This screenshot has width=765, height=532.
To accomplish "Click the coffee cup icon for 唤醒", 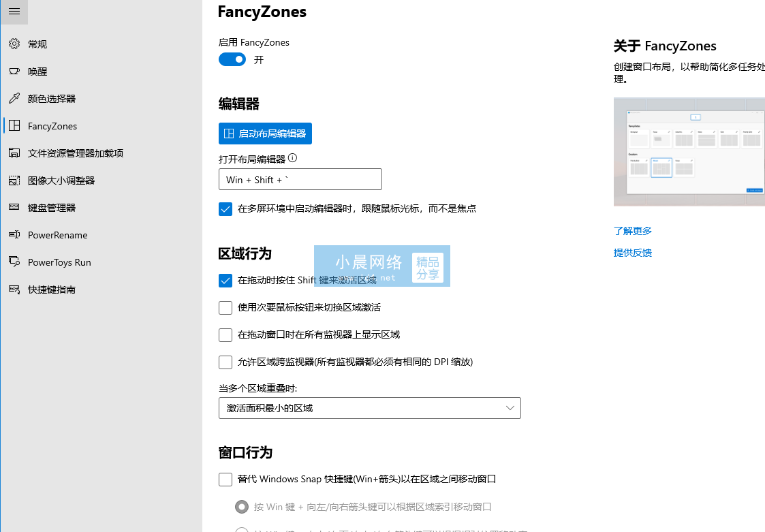I will pyautogui.click(x=14, y=72).
